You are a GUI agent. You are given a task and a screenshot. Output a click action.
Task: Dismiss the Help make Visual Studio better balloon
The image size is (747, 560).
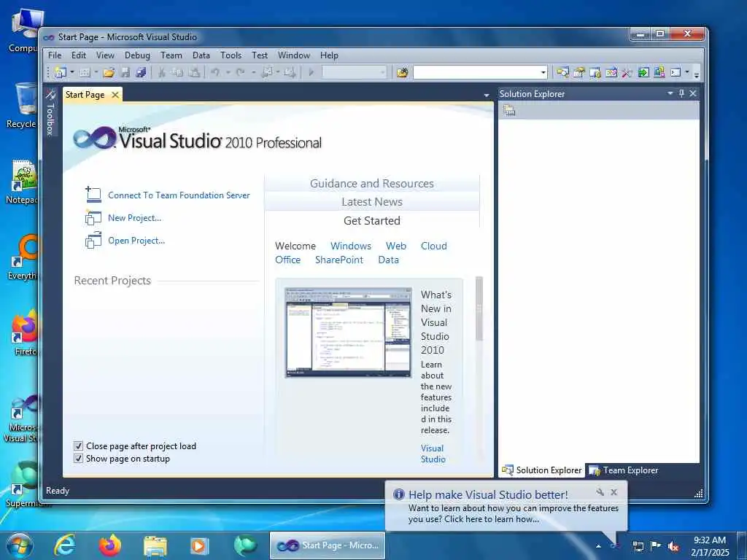click(614, 492)
